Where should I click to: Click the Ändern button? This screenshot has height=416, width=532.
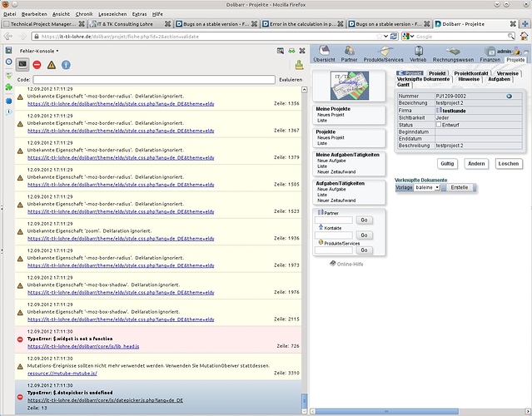[476, 164]
